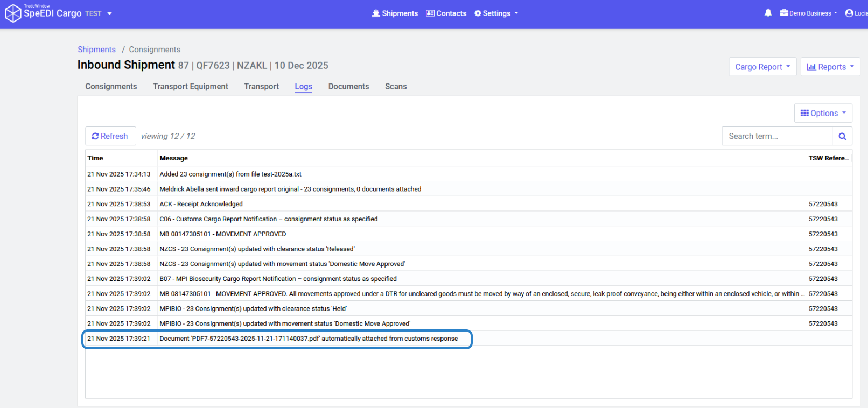Screen dimensions: 868x408
Task: Select the Logs tab
Action: pos(304,86)
